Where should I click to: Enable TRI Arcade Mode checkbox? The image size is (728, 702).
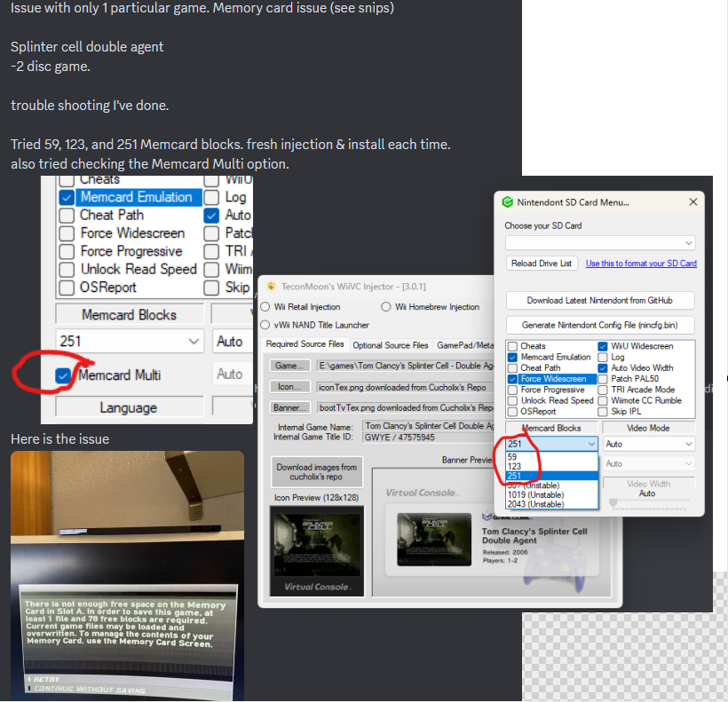pos(603,390)
